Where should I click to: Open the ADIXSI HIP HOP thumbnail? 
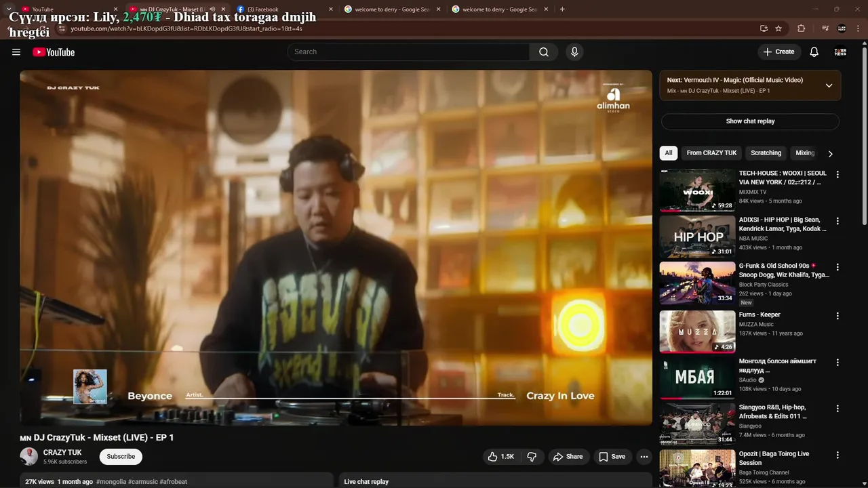(697, 237)
